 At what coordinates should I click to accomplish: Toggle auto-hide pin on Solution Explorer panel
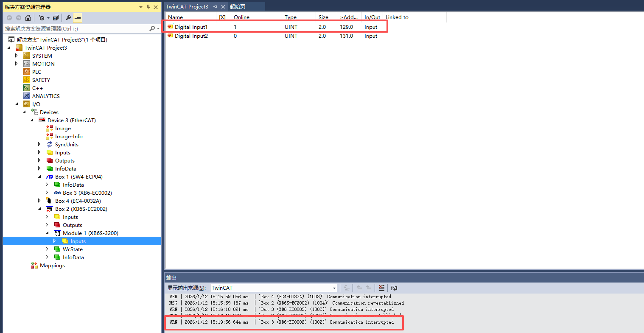(148, 7)
